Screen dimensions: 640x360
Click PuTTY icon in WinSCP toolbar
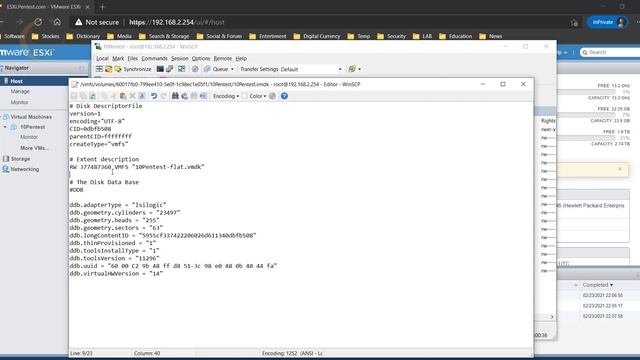coord(169,69)
